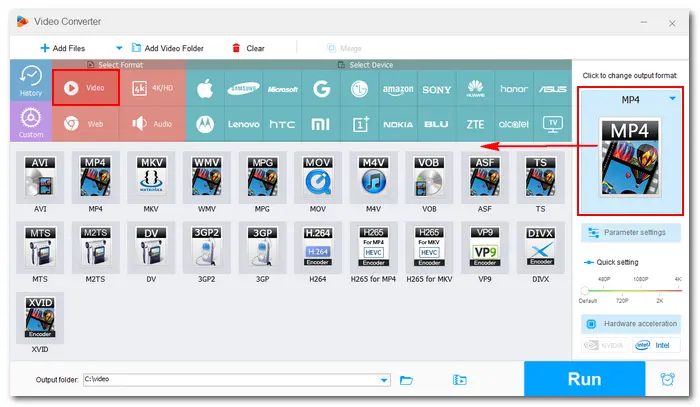Open Xiaomi MI device presets

click(x=321, y=124)
